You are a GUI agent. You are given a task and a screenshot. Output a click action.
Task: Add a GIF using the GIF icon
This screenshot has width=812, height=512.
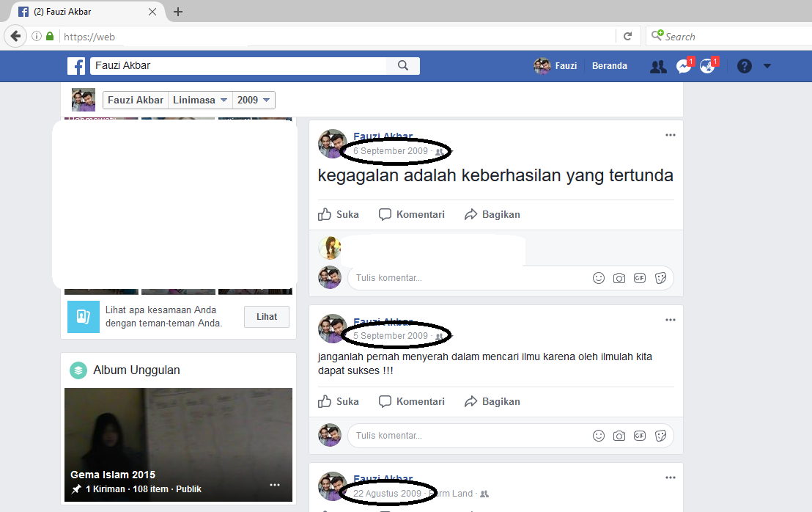pyautogui.click(x=640, y=277)
